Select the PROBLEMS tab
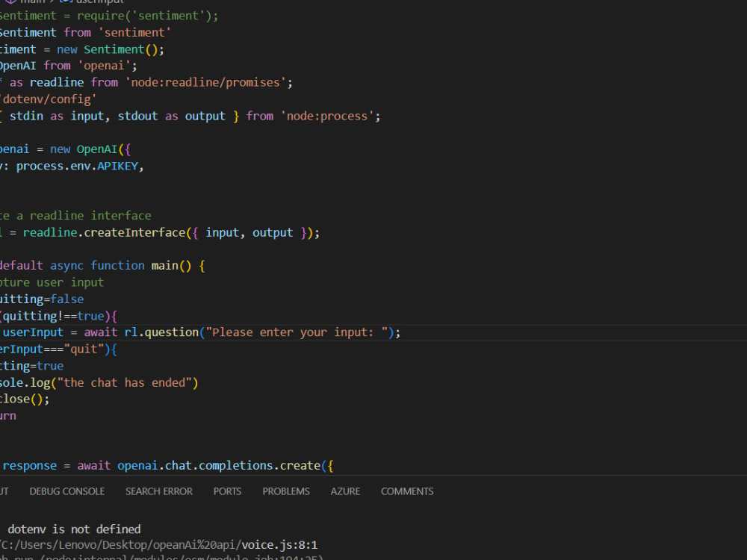 point(286,491)
